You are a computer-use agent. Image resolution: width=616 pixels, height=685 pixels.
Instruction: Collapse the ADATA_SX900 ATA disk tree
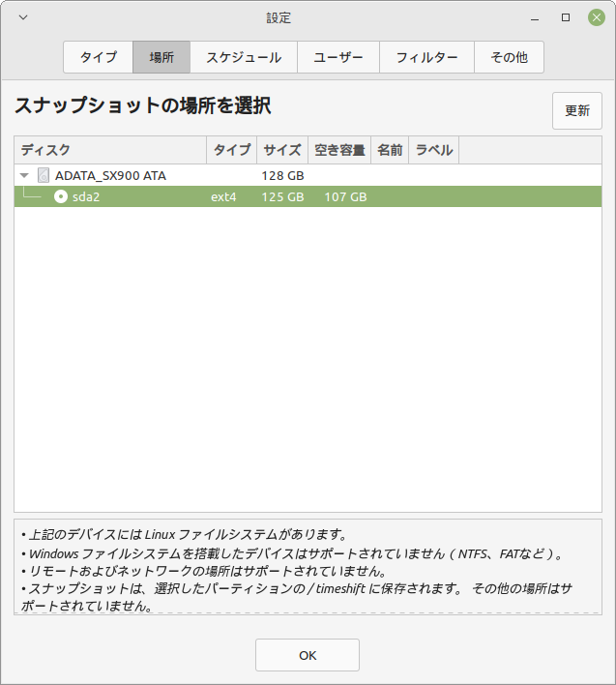[x=24, y=176]
